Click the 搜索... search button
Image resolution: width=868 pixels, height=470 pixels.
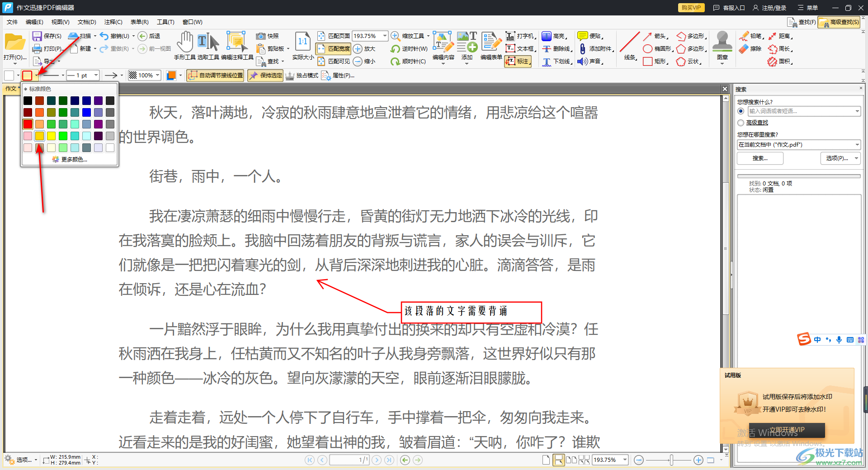(760, 158)
